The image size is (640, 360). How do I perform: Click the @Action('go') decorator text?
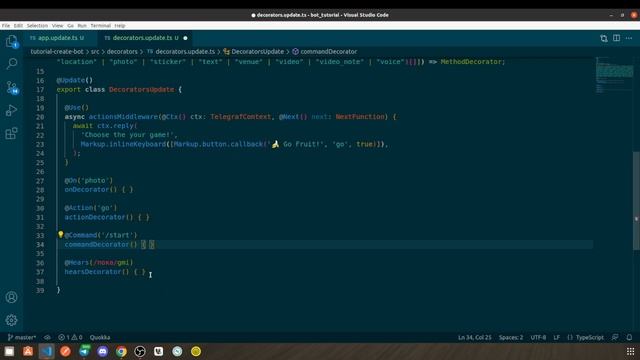91,208
